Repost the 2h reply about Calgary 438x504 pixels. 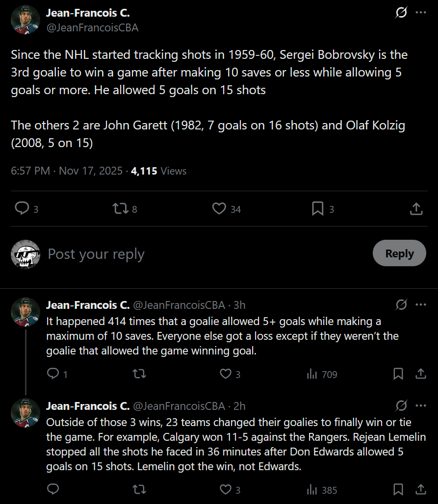tap(139, 490)
